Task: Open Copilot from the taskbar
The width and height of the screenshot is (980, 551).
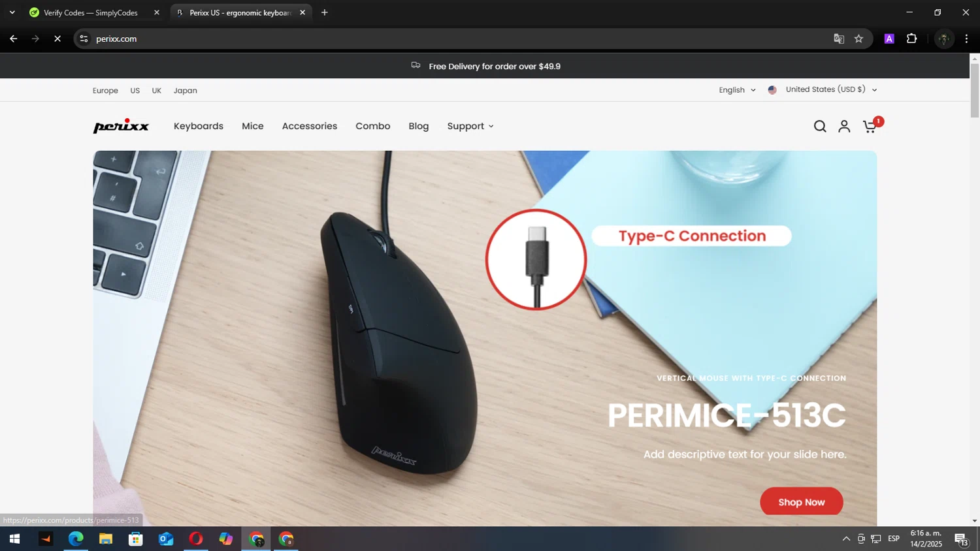Action: pos(226,539)
